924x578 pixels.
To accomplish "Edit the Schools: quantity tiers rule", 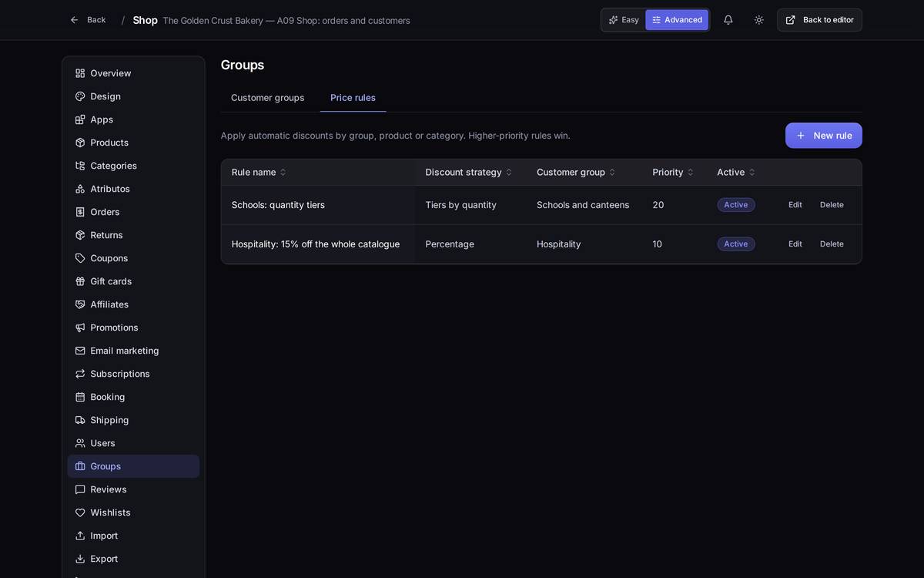I will [795, 205].
